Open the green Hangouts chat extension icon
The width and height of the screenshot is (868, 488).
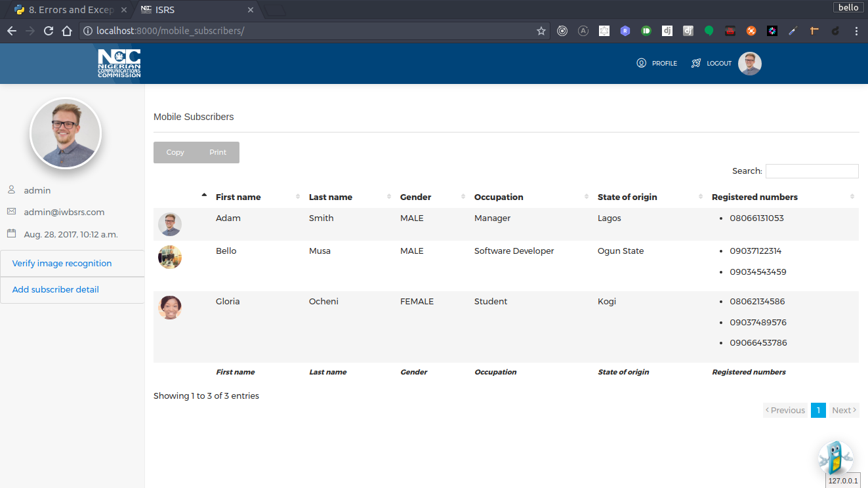pyautogui.click(x=709, y=31)
